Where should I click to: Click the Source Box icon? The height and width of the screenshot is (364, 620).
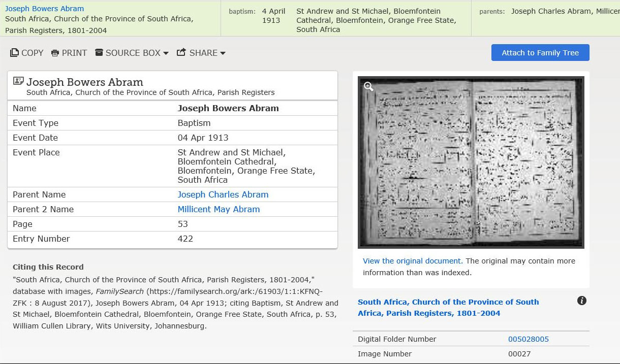coord(99,53)
